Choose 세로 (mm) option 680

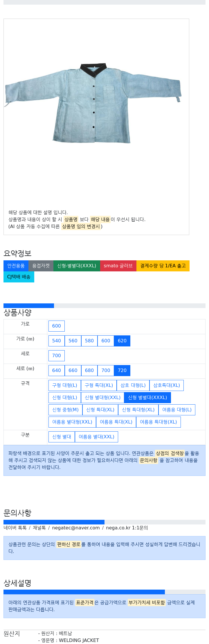pos(89,371)
